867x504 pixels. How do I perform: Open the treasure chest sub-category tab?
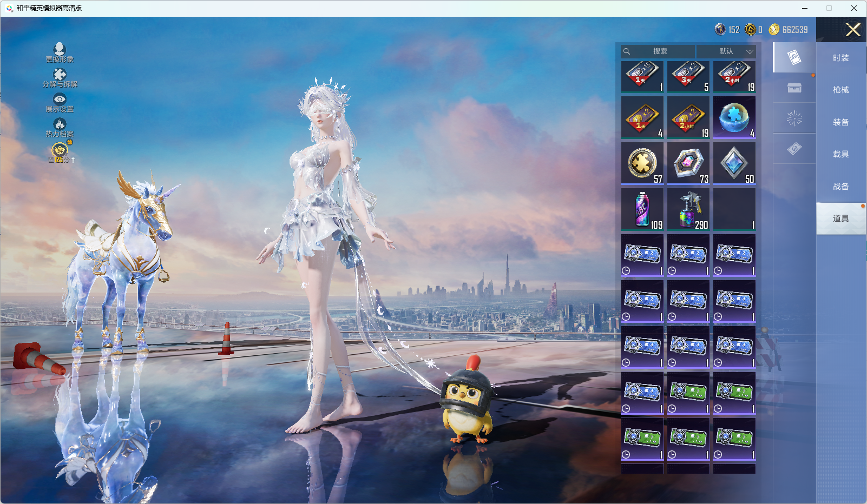794,88
